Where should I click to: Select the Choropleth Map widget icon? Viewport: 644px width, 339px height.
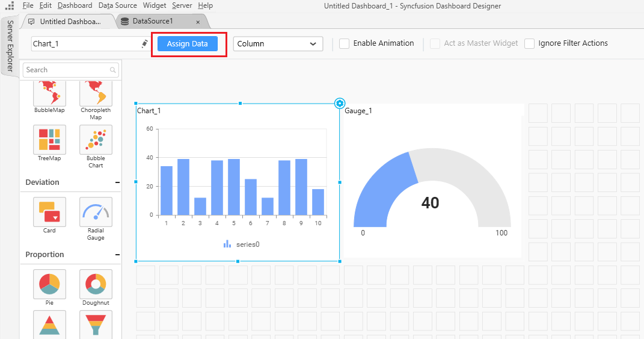[96, 93]
